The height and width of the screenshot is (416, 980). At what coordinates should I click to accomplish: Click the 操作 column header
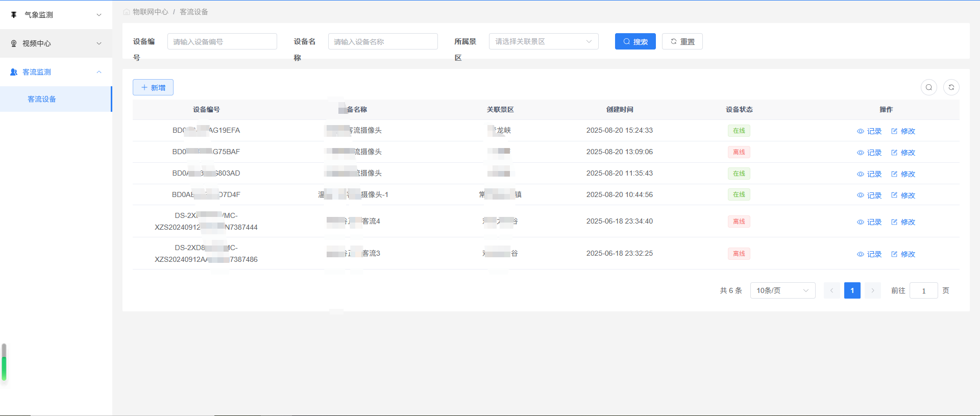pyautogui.click(x=886, y=110)
